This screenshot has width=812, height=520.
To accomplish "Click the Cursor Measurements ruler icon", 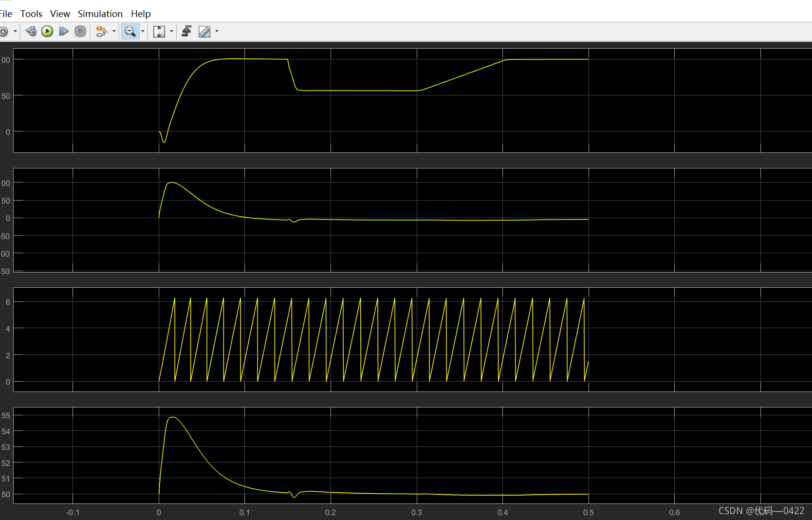I will [x=204, y=32].
